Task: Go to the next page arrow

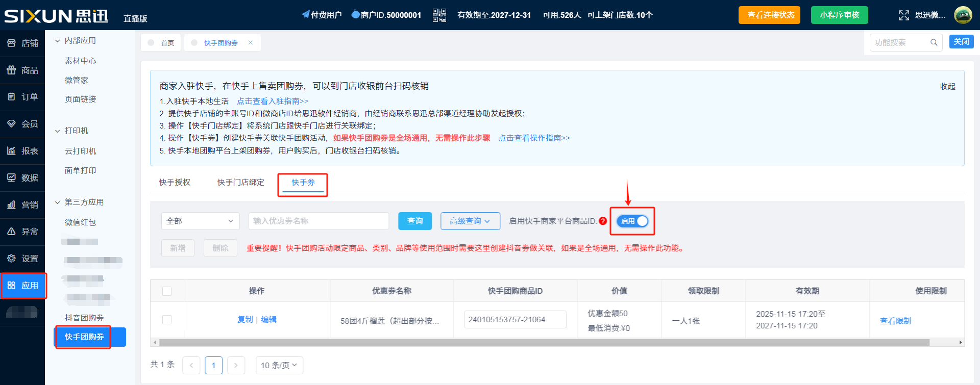Action: [236, 365]
